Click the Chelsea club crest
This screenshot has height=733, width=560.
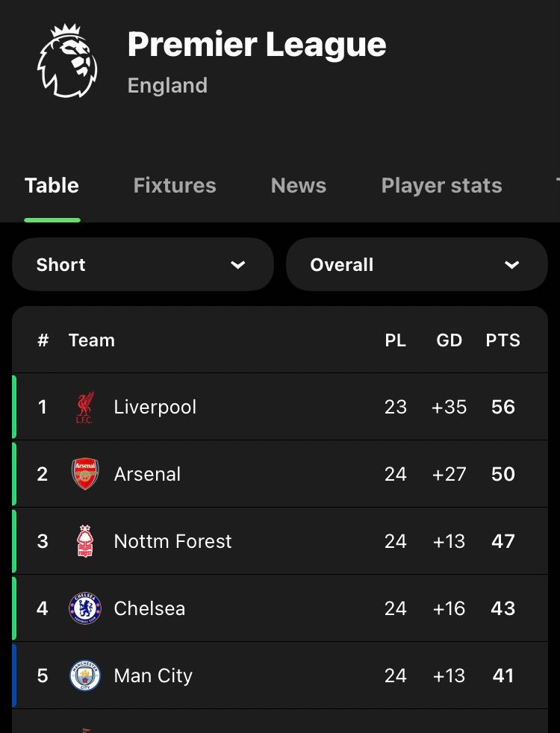(84, 608)
